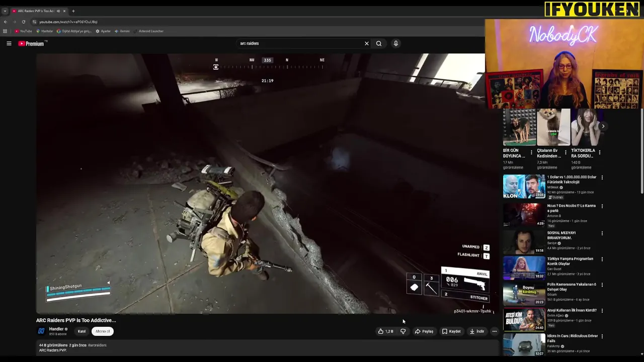Open 'Idiots In Cars | Ridiculous Driver Fails' video
Viewport: 644px width, 362px height.
coord(572,338)
